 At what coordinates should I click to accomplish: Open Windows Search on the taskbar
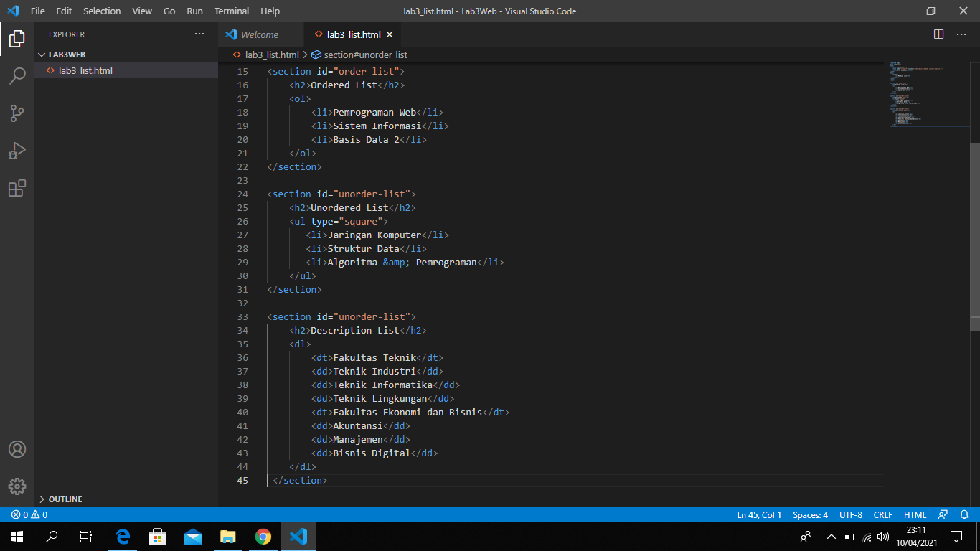point(52,536)
